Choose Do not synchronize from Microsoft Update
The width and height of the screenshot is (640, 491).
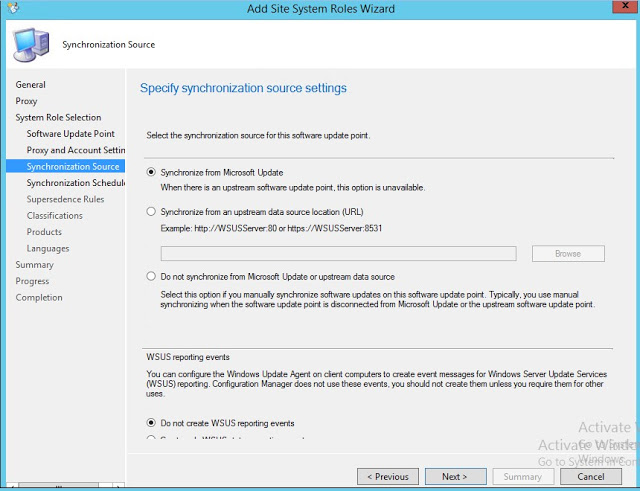[x=152, y=276]
